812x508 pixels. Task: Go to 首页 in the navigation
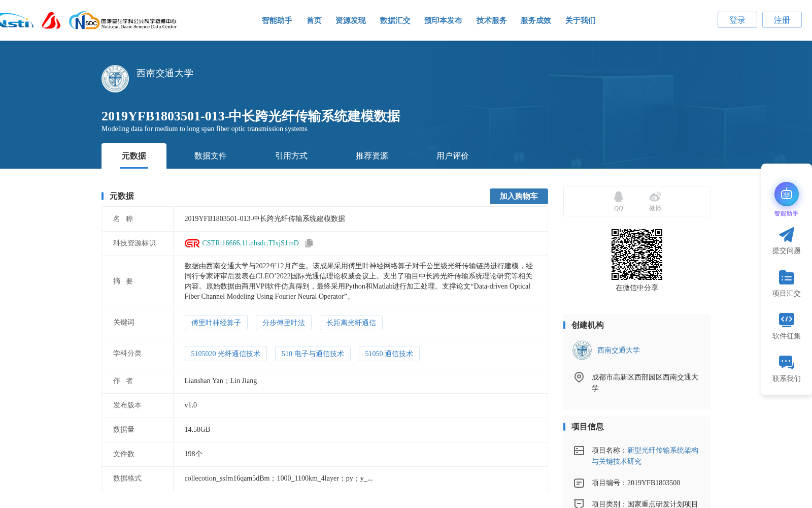(x=314, y=20)
